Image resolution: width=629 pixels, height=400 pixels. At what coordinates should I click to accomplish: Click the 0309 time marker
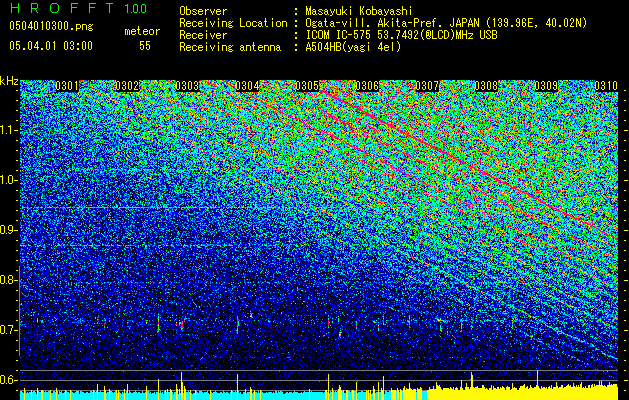coord(546,86)
